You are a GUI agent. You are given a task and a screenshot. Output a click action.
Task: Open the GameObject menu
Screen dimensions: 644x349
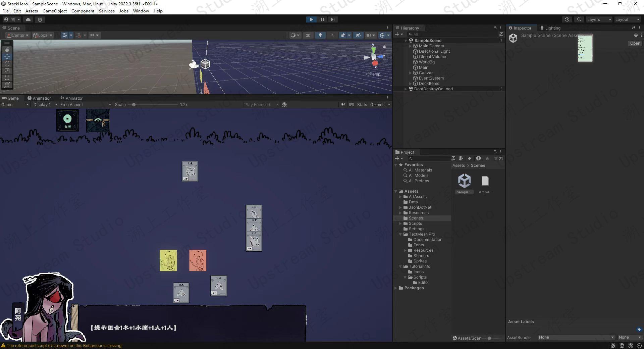(x=54, y=11)
